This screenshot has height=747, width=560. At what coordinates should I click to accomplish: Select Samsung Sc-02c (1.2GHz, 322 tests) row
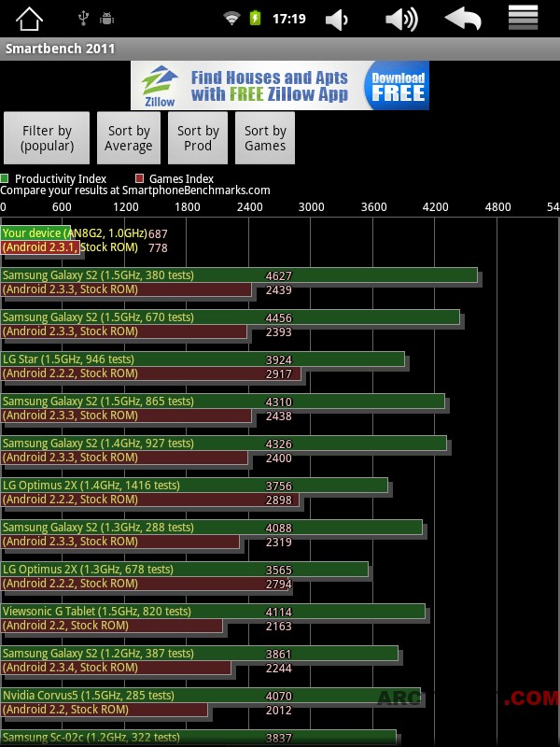click(x=199, y=738)
